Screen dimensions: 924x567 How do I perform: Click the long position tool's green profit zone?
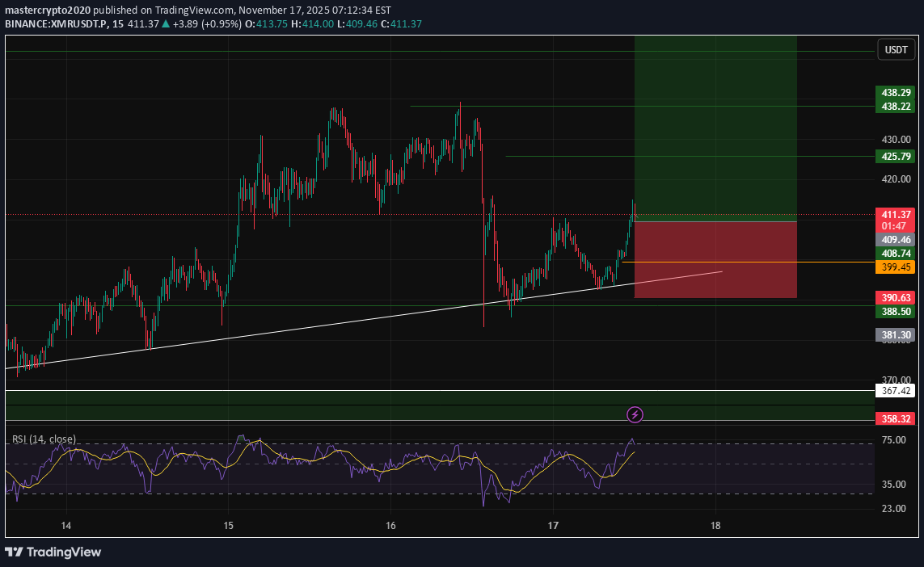click(715, 129)
